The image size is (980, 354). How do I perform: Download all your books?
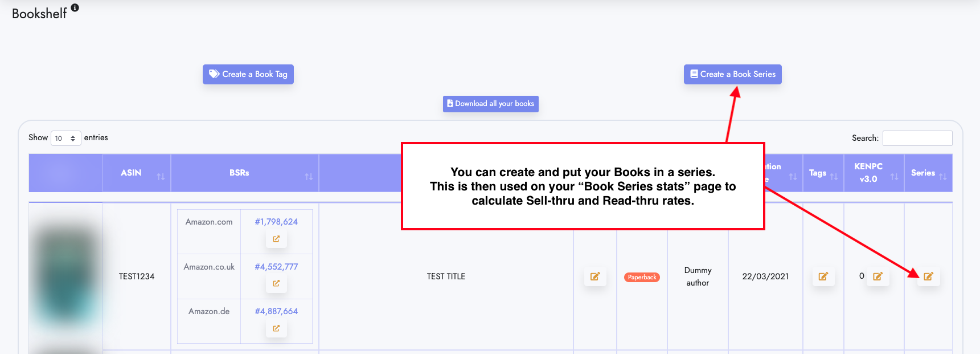(x=491, y=104)
